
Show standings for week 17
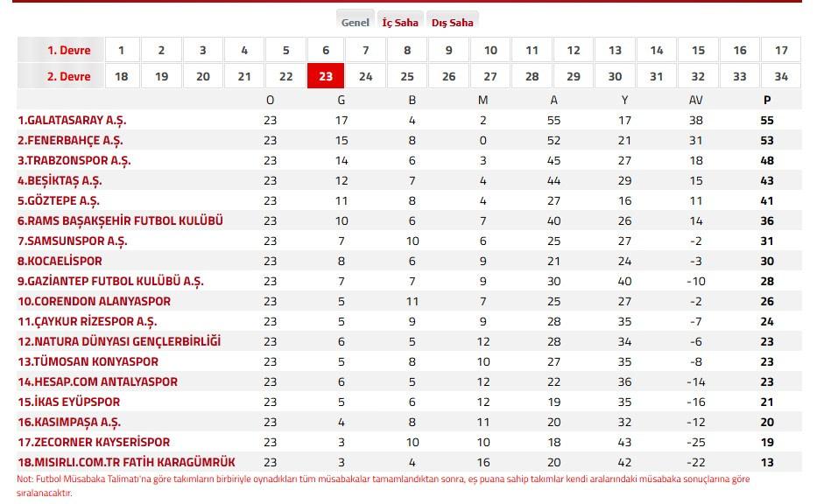(x=781, y=51)
